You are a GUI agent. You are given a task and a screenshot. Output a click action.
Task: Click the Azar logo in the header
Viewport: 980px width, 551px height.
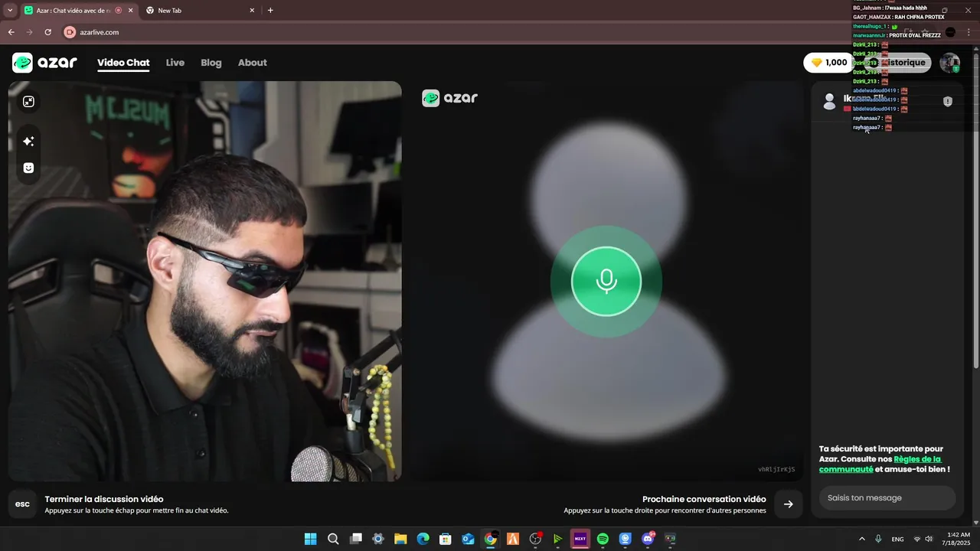(x=44, y=63)
